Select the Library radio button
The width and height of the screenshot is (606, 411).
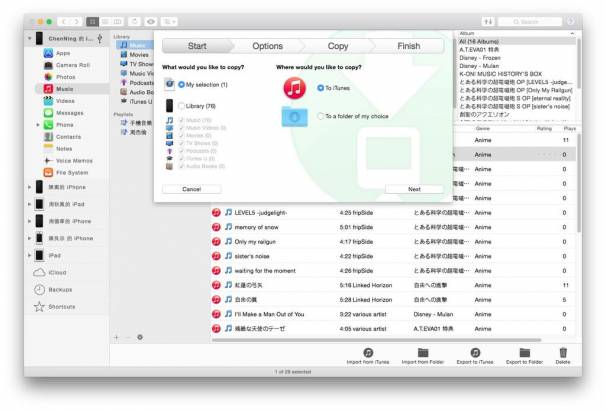point(181,106)
